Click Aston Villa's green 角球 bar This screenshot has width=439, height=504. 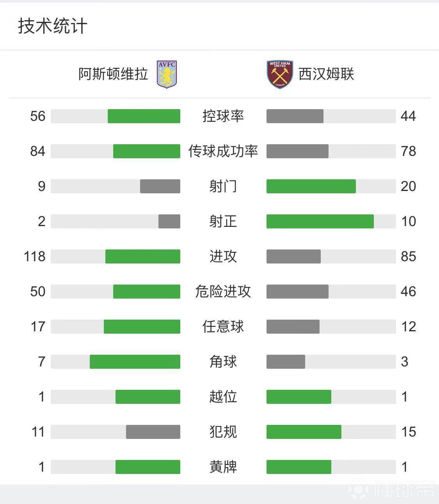(135, 362)
